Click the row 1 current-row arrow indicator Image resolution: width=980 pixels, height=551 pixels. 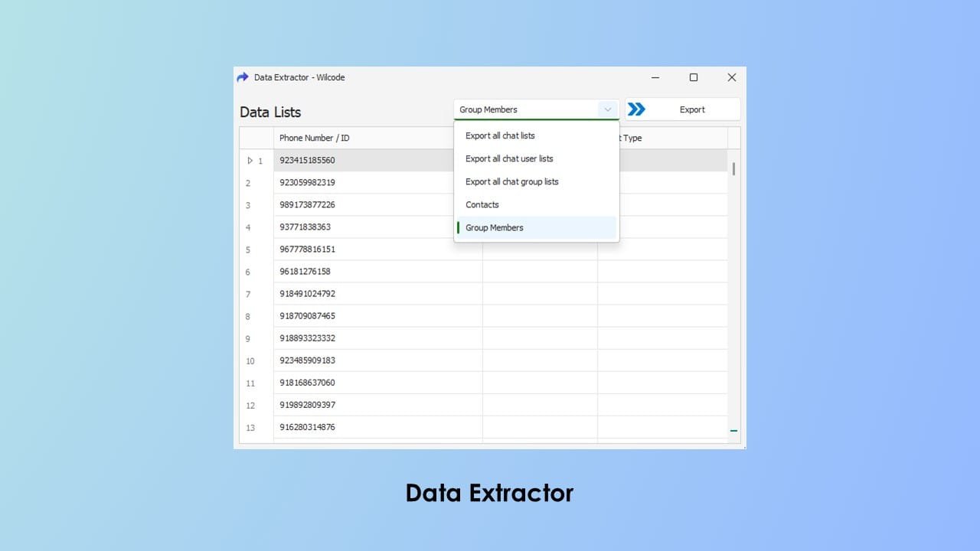coord(250,161)
